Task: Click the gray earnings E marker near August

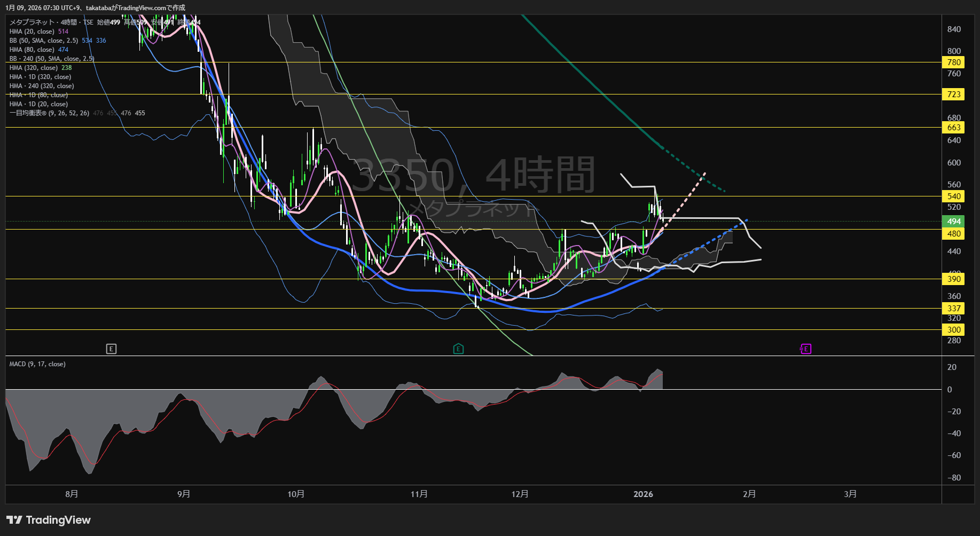Action: pos(111,349)
